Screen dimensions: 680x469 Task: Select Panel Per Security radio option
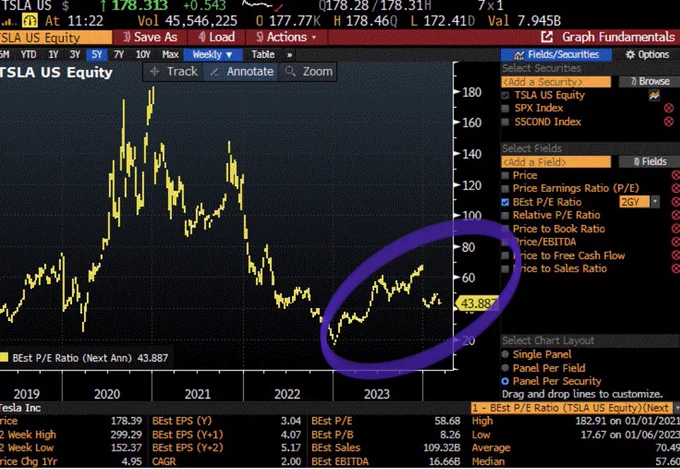[505, 381]
